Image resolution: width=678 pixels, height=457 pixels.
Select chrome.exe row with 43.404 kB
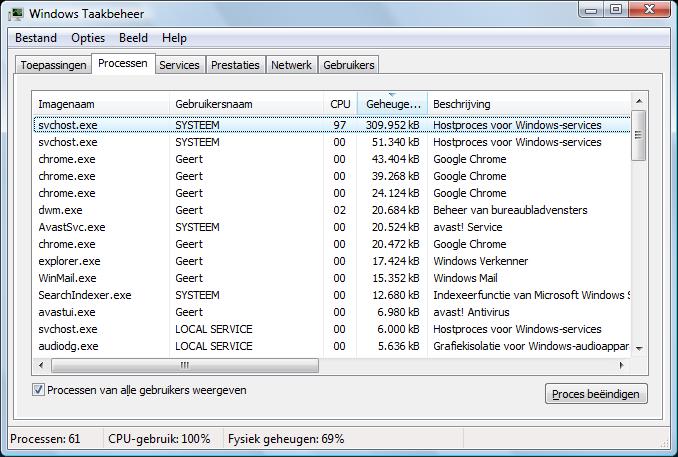[x=332, y=159]
